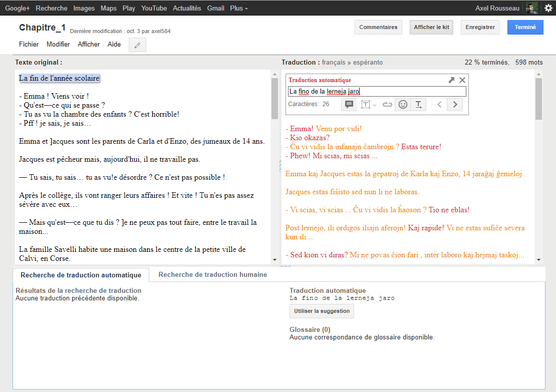Switch to Recherche de traduction humaine tab
This screenshot has height=392, width=556.
coord(212,274)
